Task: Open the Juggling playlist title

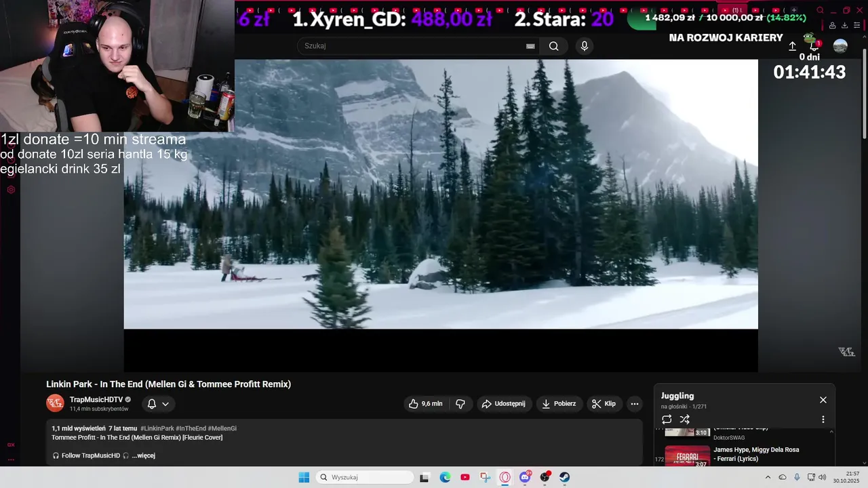Action: click(677, 396)
